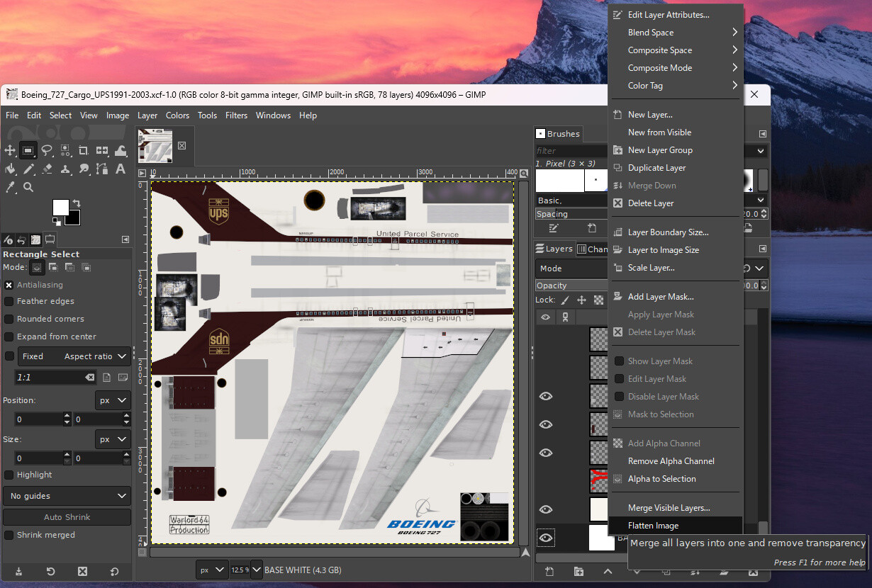Choose Add Layer Mask menu entry
This screenshot has height=588, width=872.
click(x=676, y=297)
